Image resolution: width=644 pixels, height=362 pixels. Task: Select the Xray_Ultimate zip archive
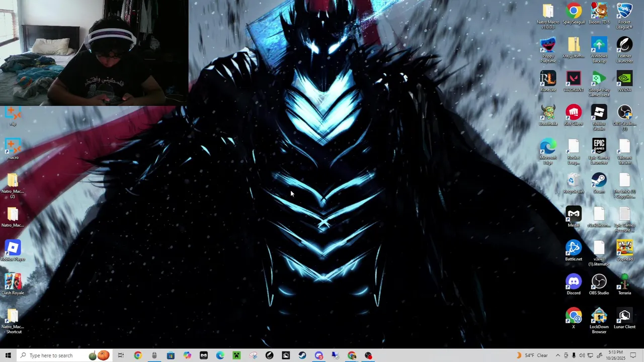[x=573, y=48]
